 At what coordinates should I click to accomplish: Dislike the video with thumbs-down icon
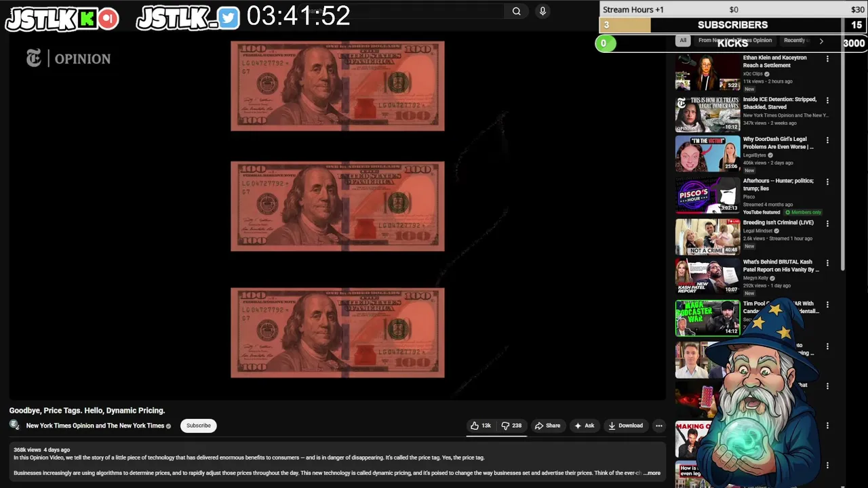[512, 426]
